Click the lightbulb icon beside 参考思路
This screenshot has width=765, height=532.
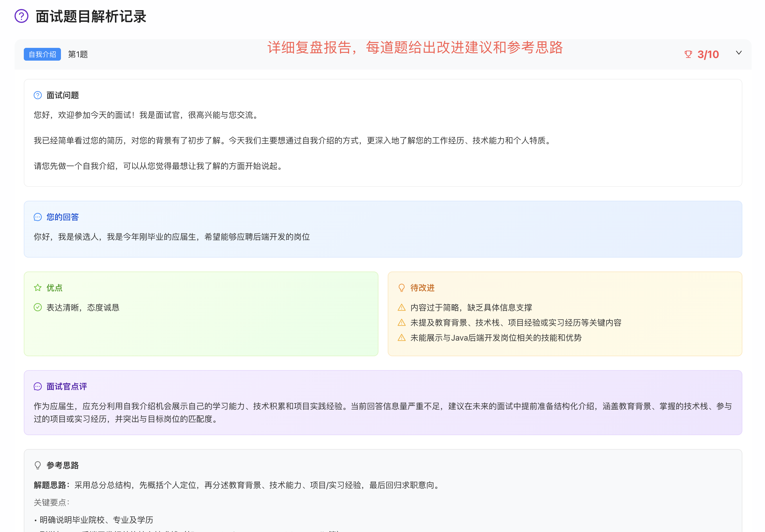tap(38, 465)
